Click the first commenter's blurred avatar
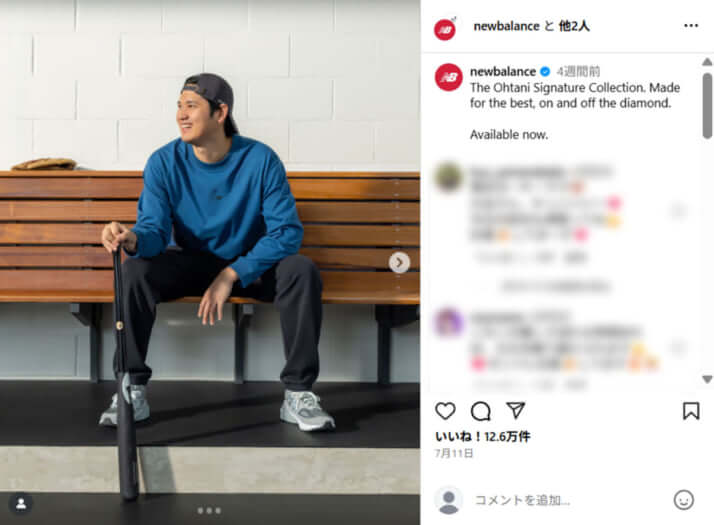This screenshot has width=714, height=525. (449, 177)
